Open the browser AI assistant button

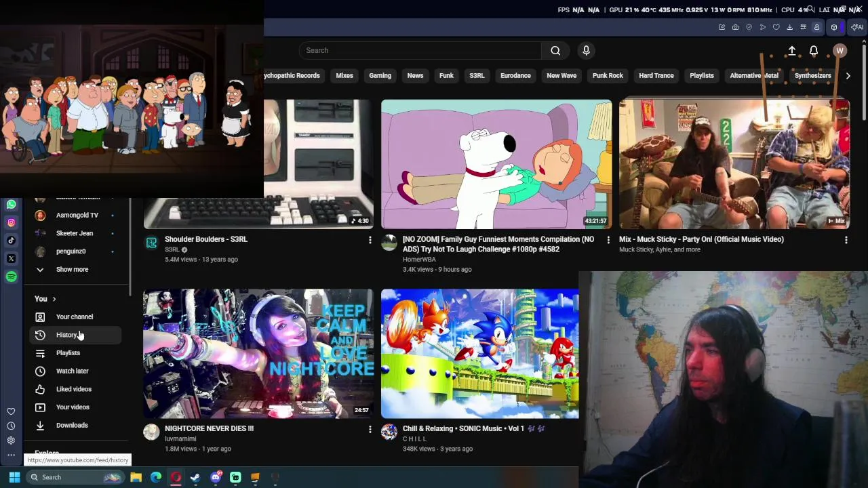[857, 27]
